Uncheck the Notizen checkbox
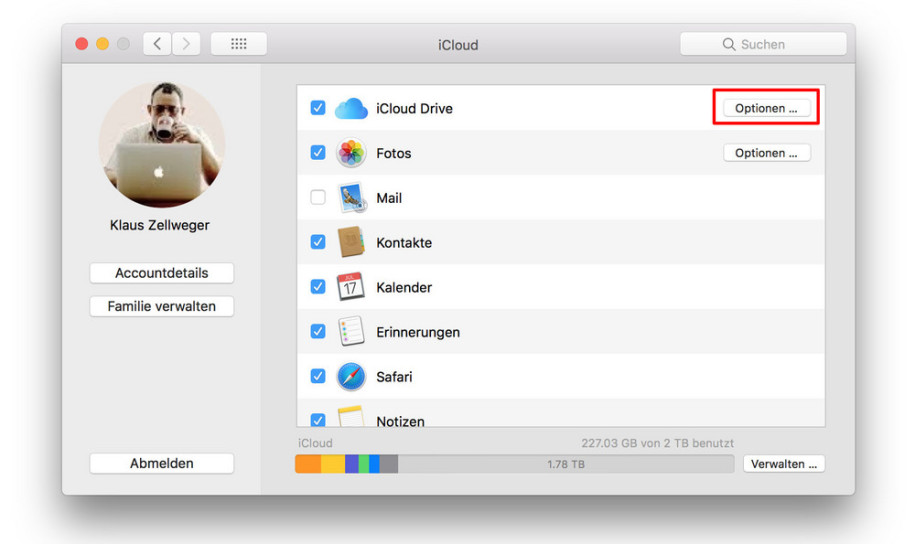The height and width of the screenshot is (544, 915). (x=318, y=420)
